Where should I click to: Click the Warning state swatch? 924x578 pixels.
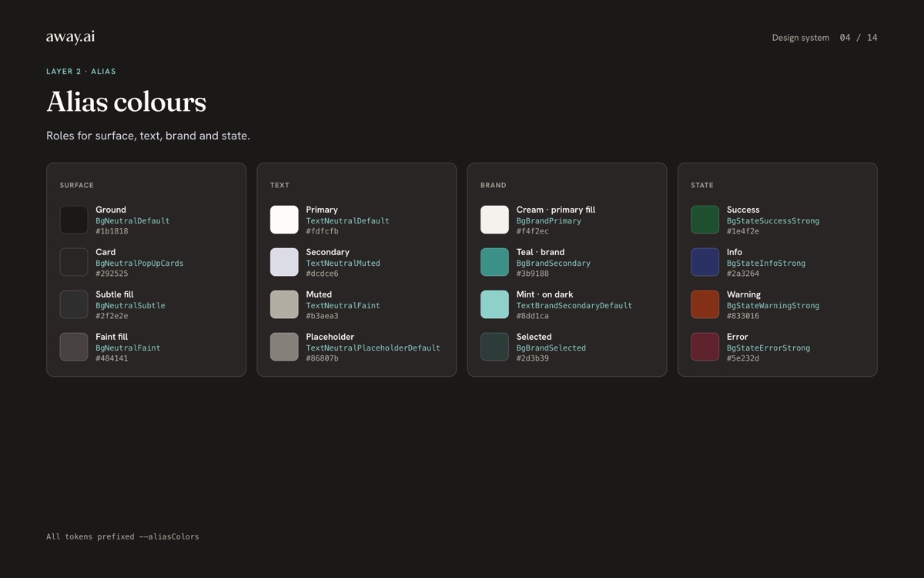[705, 304]
